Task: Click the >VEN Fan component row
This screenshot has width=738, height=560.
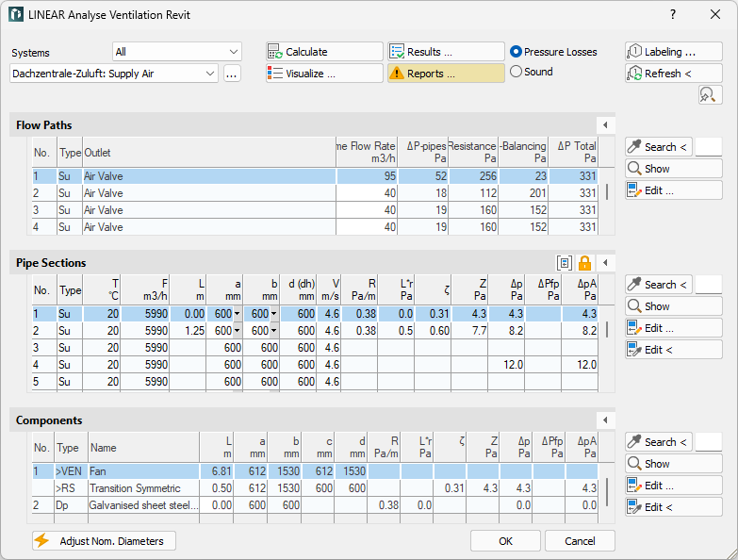Action: point(315,471)
